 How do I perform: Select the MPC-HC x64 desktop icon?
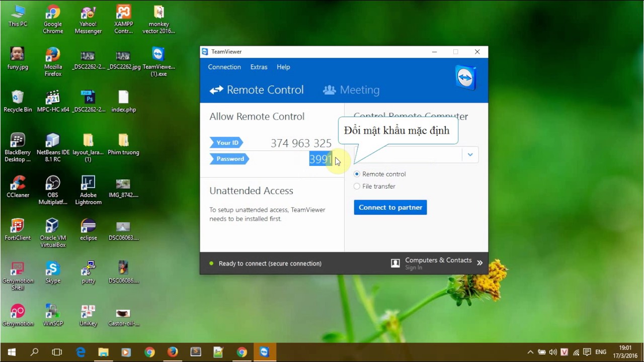[53, 102]
